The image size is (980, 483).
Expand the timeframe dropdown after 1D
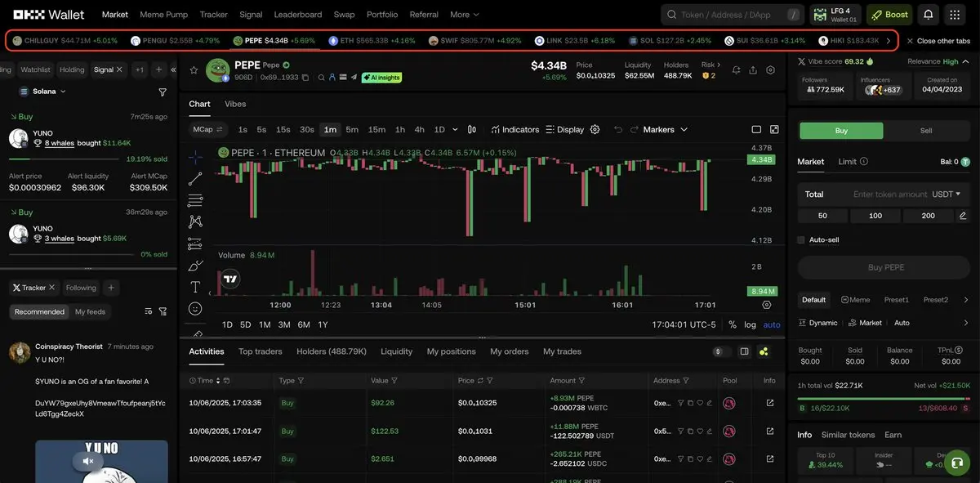[455, 129]
